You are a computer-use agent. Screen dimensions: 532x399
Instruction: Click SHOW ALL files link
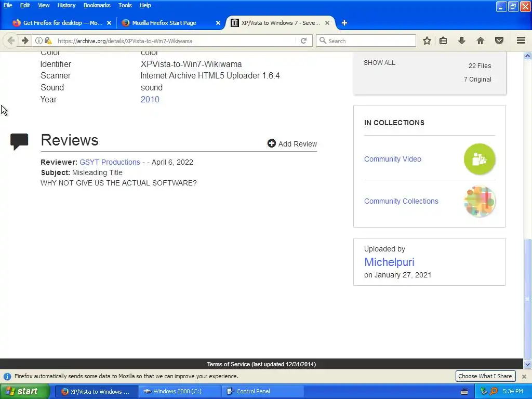point(379,63)
